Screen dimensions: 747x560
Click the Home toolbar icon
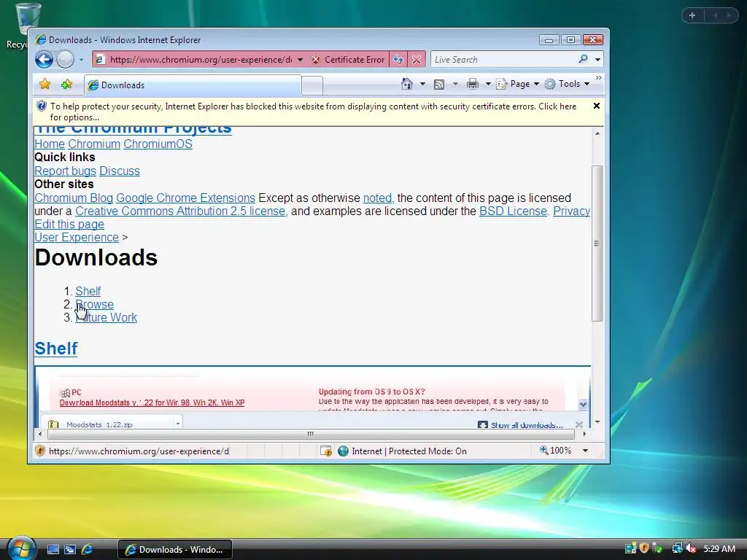coord(407,84)
